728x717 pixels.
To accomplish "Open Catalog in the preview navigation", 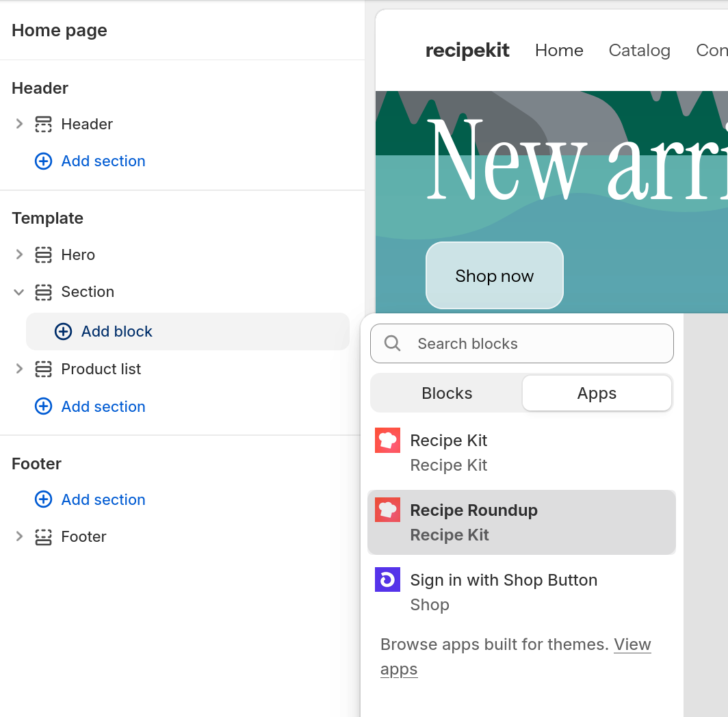I will click(x=639, y=50).
